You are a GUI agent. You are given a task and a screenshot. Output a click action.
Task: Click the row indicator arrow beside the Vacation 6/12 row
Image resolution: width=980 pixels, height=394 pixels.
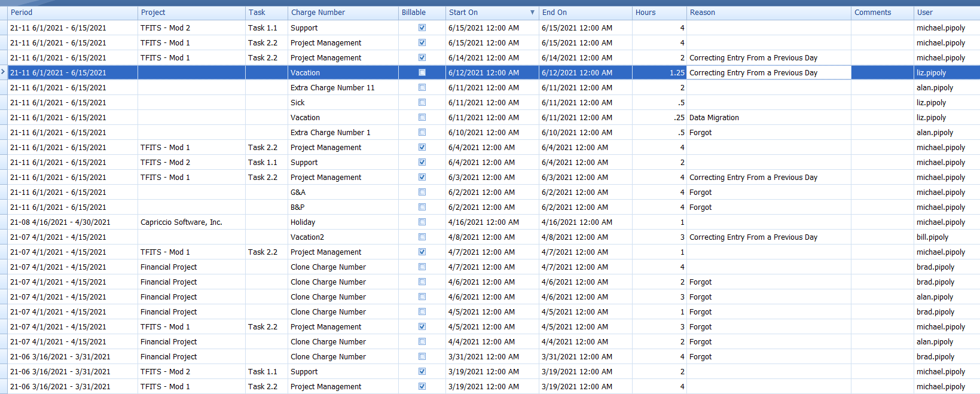4,72
